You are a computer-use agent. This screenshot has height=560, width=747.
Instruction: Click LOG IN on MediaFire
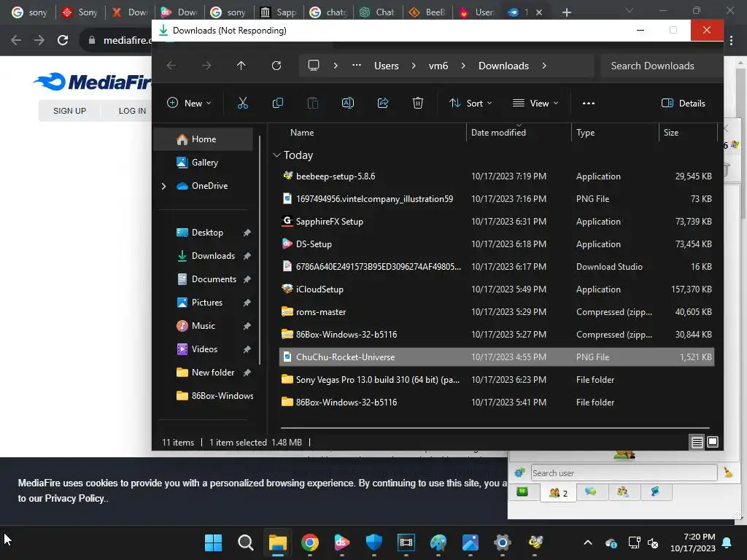(132, 111)
